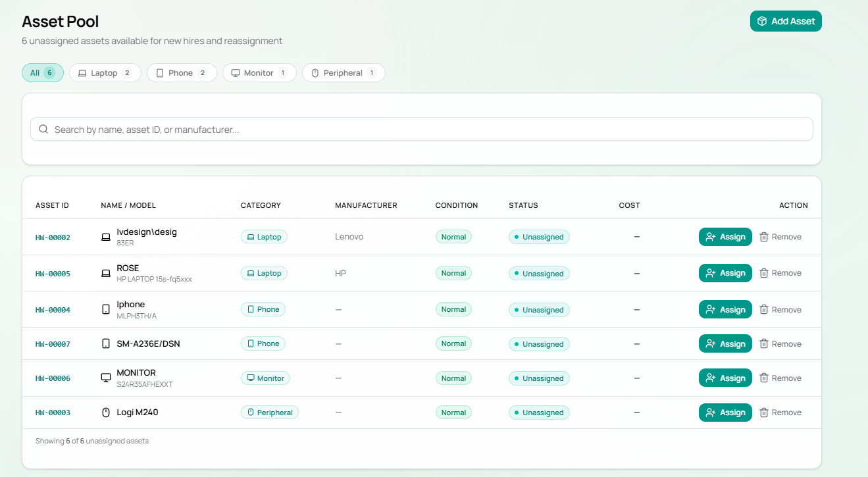
Task: Click laptop icon in Laptop filter tab
Action: coord(82,73)
